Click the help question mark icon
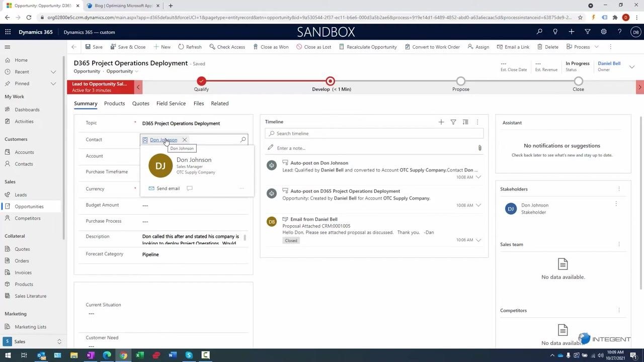 [620, 32]
